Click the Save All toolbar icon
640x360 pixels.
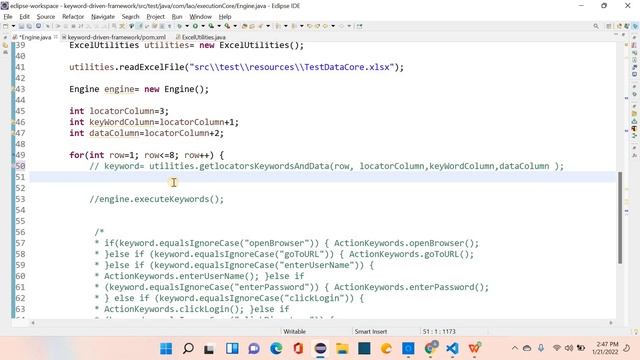29,26
